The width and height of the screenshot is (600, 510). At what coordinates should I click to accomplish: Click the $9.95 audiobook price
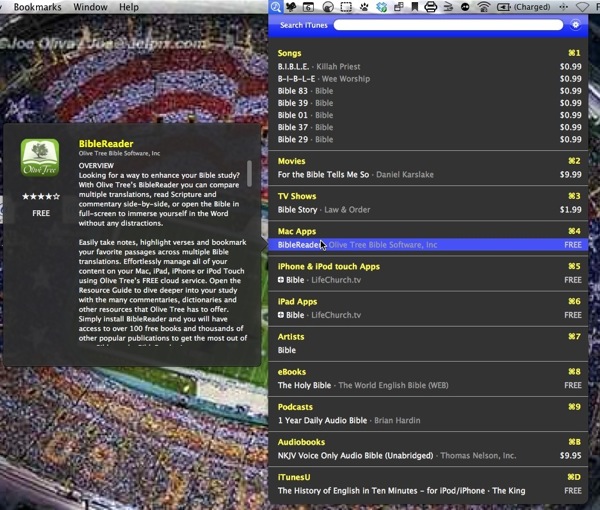click(x=571, y=456)
